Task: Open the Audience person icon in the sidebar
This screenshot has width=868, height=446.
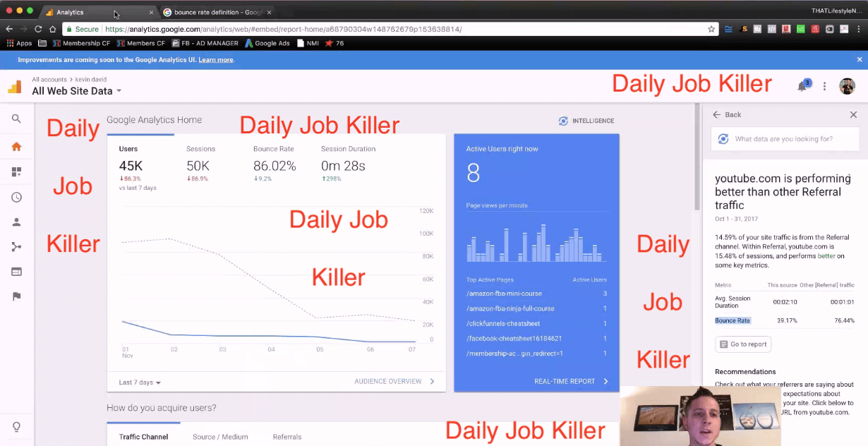Action: click(16, 222)
